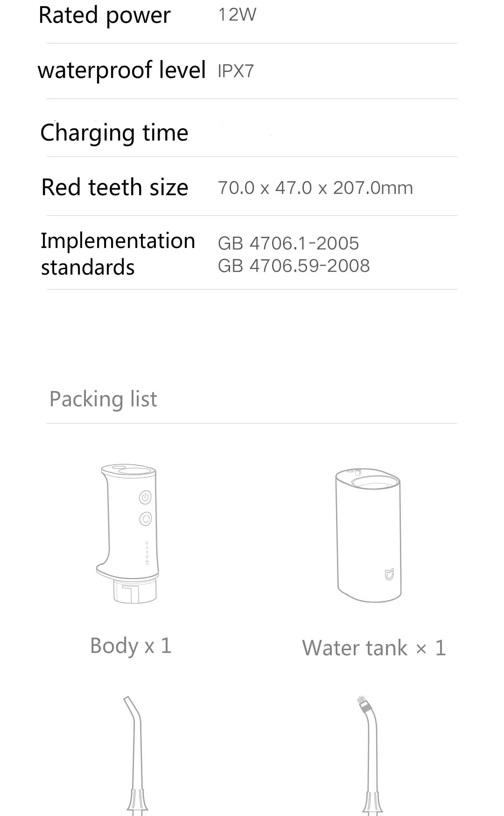Click the indicator lights on body illustration
The image size is (504, 816).
(147, 553)
